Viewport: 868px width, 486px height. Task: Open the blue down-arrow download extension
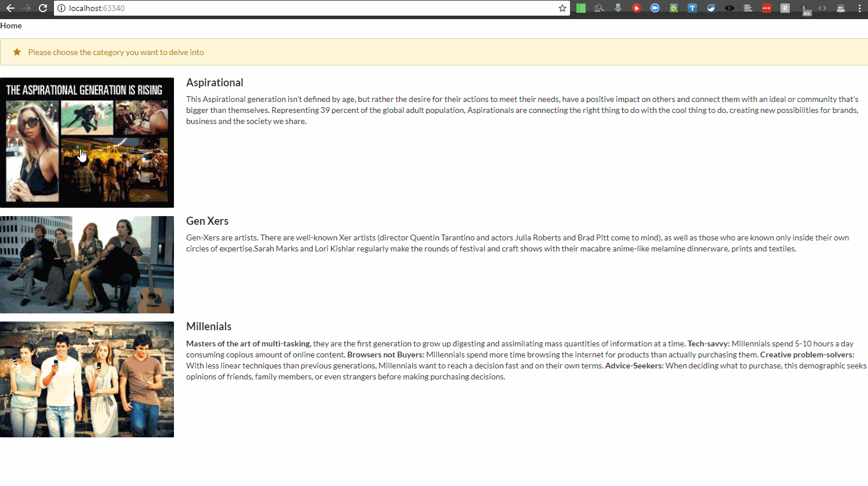point(618,8)
